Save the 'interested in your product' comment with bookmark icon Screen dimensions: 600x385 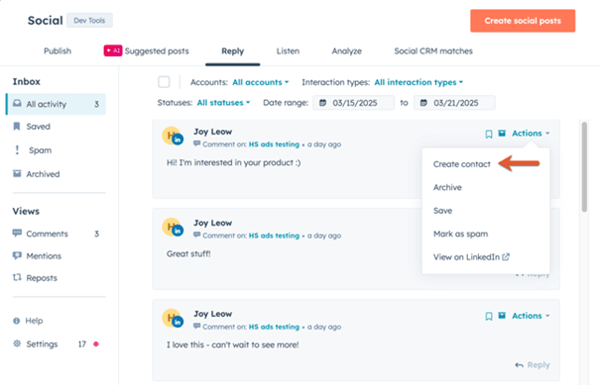489,134
